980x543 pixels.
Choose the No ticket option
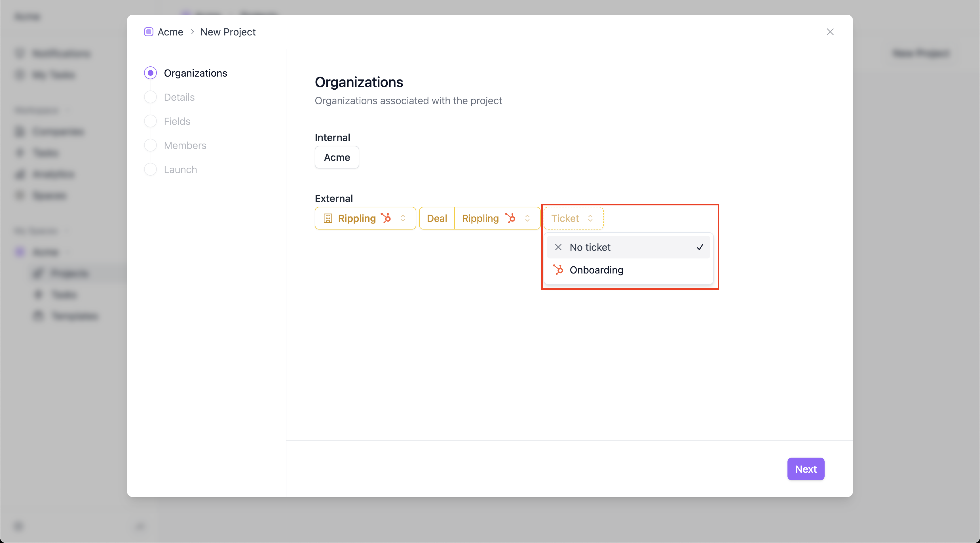[x=590, y=247]
